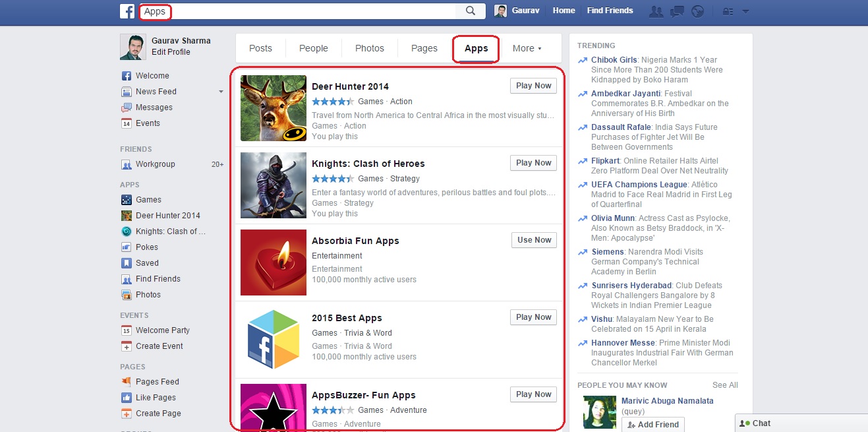Open the UEFA Champions League trending topic
868x432 pixels.
639,185
